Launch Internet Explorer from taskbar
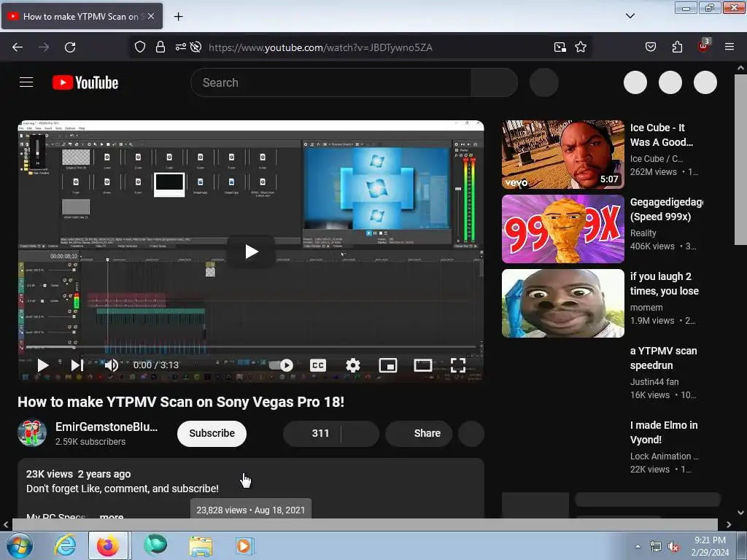747x560 pixels. pyautogui.click(x=65, y=545)
